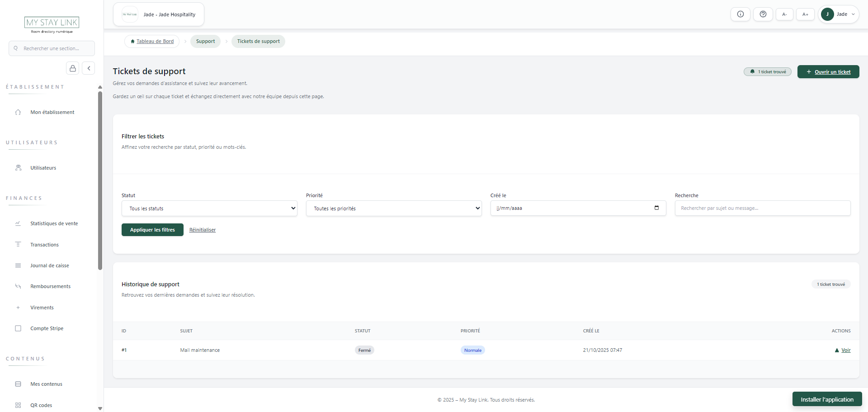Open the help question-mark icon

pyautogui.click(x=763, y=14)
